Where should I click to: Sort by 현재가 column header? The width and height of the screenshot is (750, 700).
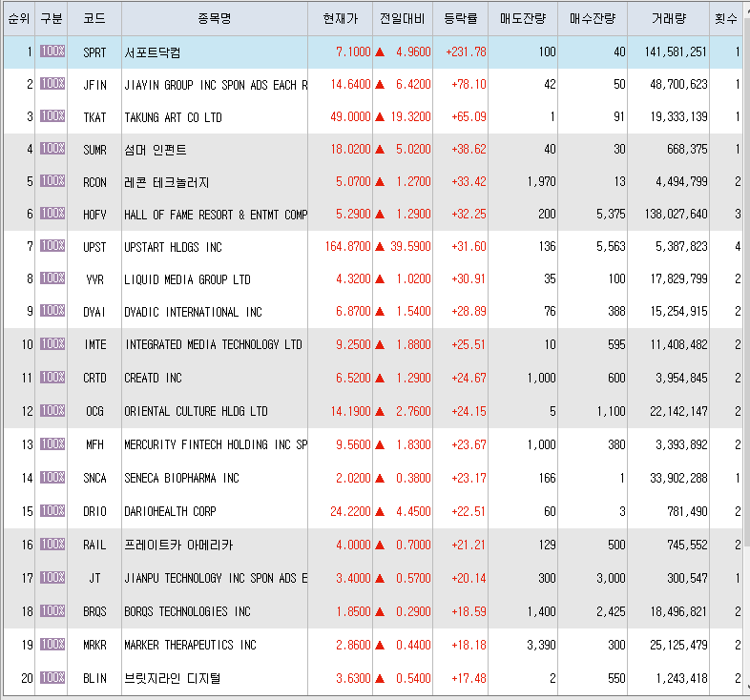[340, 19]
